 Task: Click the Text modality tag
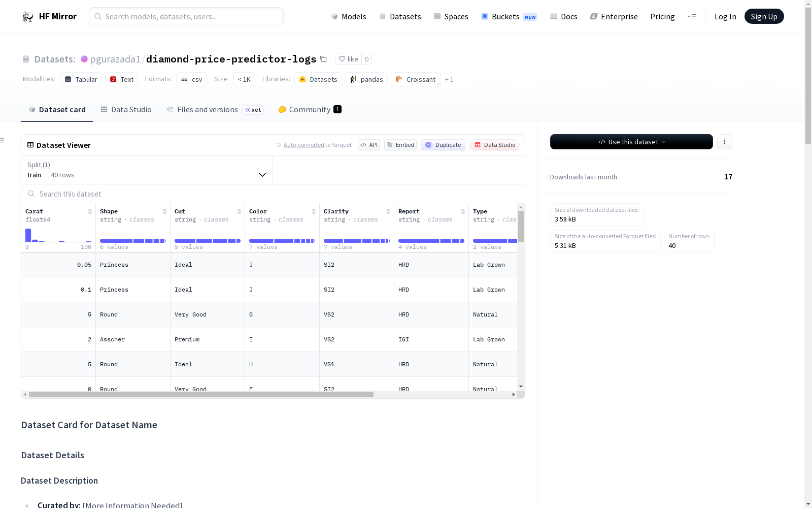122,79
